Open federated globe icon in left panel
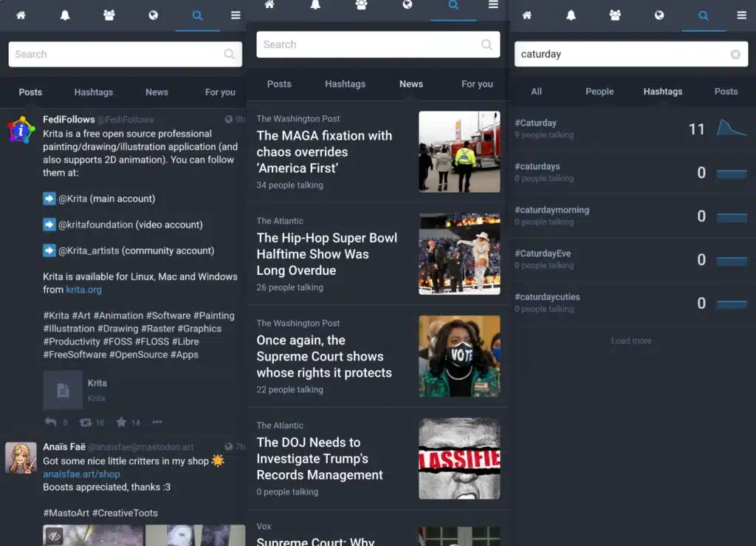Screen dimensions: 756x546 154,16
